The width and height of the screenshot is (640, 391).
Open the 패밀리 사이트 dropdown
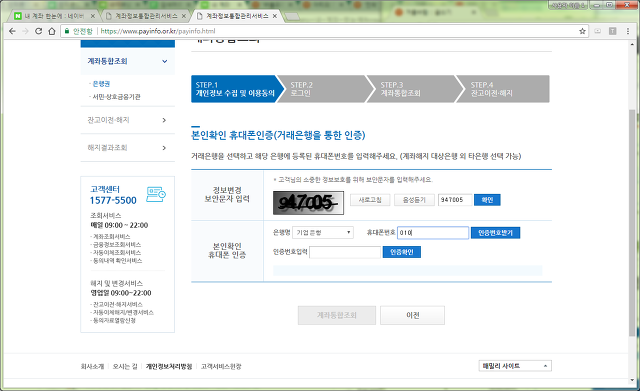[x=515, y=366]
